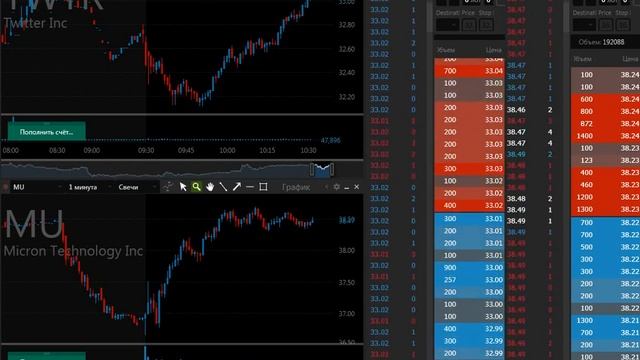Click the 300 at 33.03 ask row
The height and width of the screenshot is (360, 640).
[x=469, y=169]
